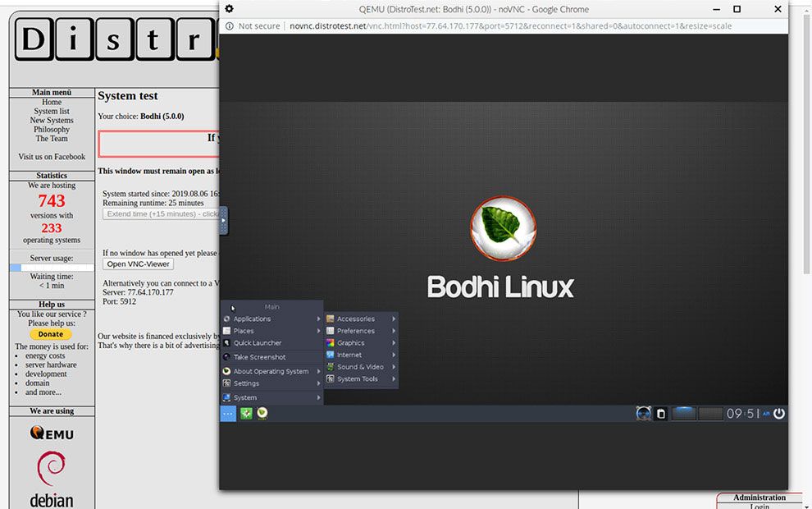This screenshot has width=812, height=509.
Task: Click the Quick Launcher magnifier icon
Action: click(226, 342)
